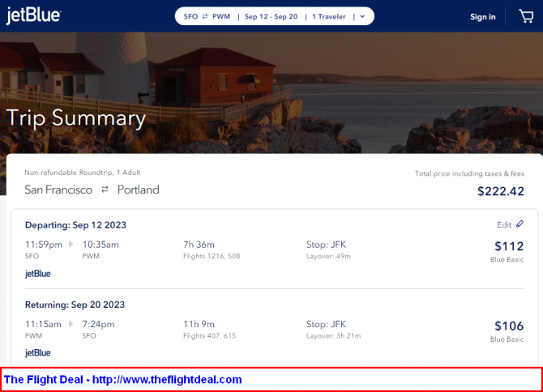
Task: Select the Sep 12 - Sep 20 dates
Action: pyautogui.click(x=271, y=16)
